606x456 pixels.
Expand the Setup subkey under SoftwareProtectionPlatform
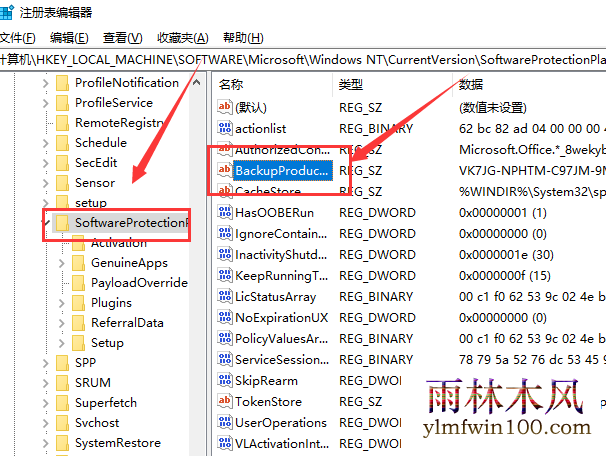pos(61,343)
